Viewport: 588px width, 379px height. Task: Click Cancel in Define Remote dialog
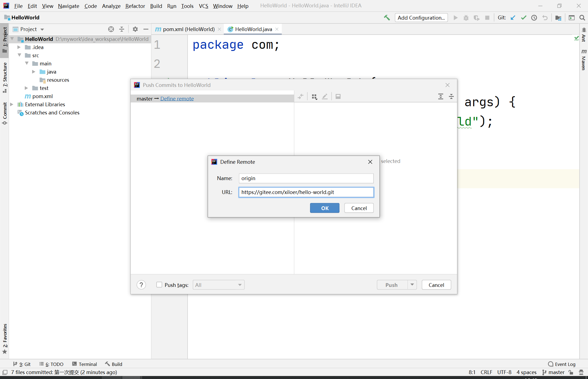[x=359, y=208]
